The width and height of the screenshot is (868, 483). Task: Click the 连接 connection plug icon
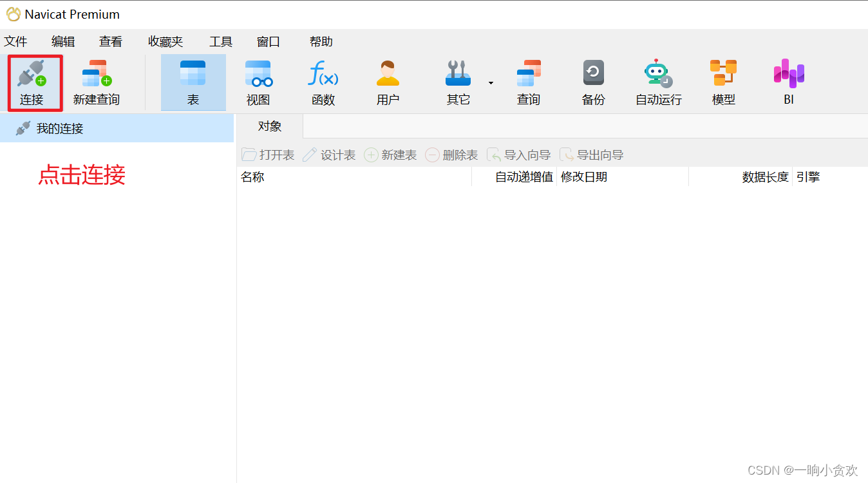click(32, 74)
